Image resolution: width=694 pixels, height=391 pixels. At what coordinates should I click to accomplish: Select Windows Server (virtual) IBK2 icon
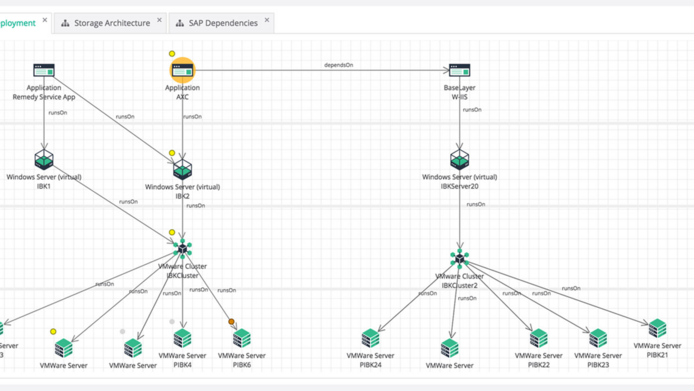pyautogui.click(x=182, y=169)
